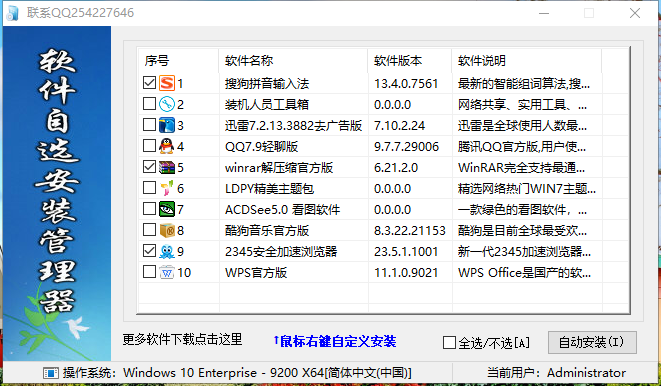This screenshot has height=386, width=661.
Task: Click the LDPY theme pack icon in row 6
Action: coord(167,188)
